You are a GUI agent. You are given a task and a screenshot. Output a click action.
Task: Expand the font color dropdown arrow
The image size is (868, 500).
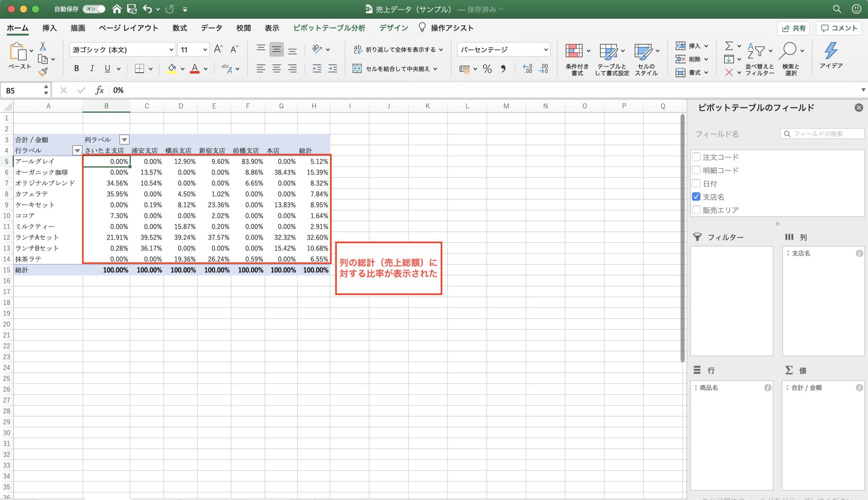pyautogui.click(x=205, y=69)
